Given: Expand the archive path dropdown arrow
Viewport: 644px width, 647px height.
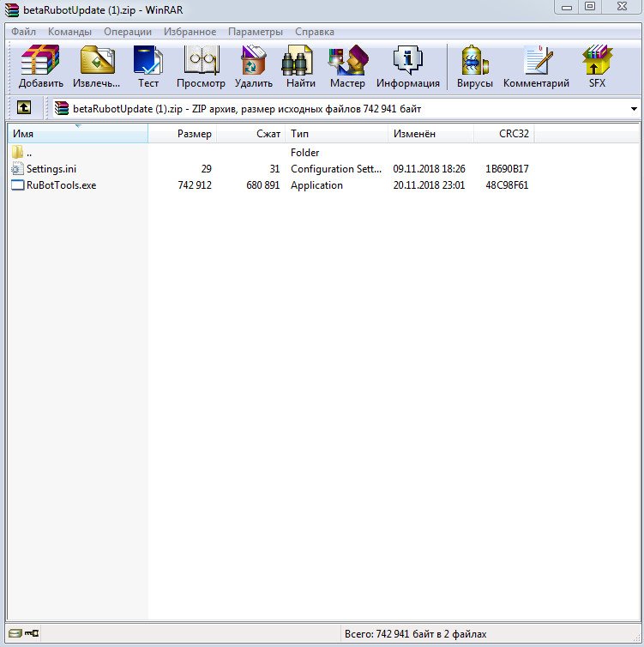Looking at the screenshot, I should [634, 109].
